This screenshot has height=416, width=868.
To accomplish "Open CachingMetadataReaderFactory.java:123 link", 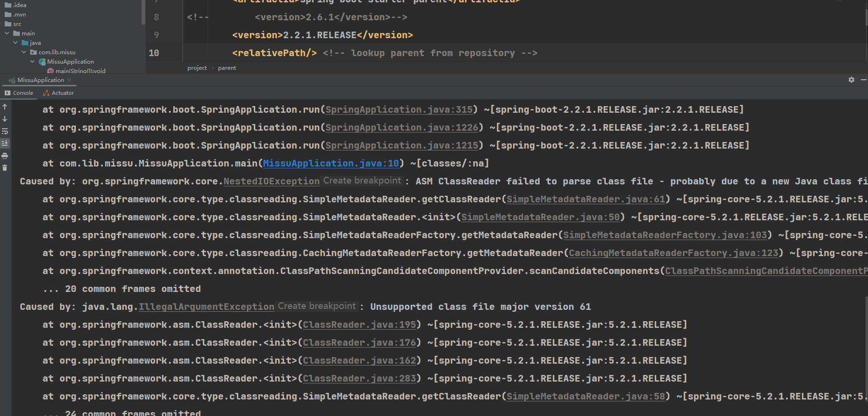I will point(674,253).
